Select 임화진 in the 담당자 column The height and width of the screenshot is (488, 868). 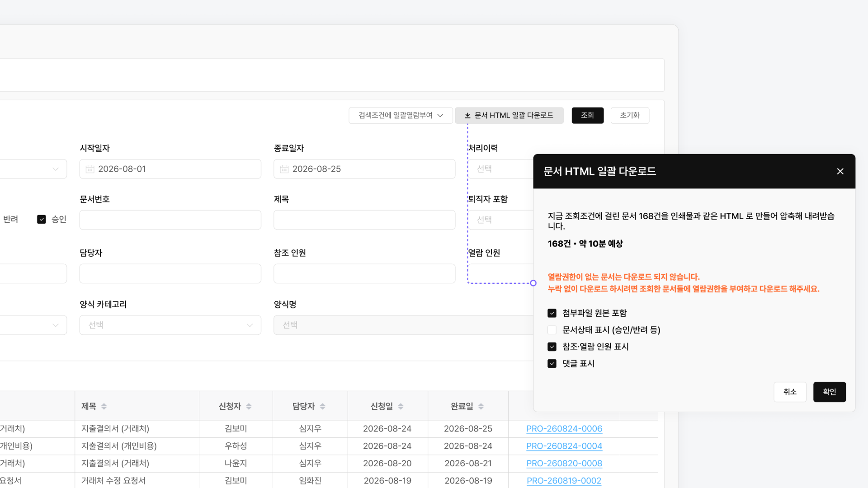(310, 481)
